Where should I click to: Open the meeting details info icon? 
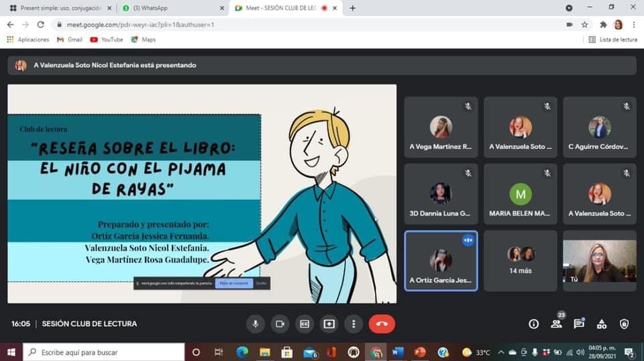[533, 324]
